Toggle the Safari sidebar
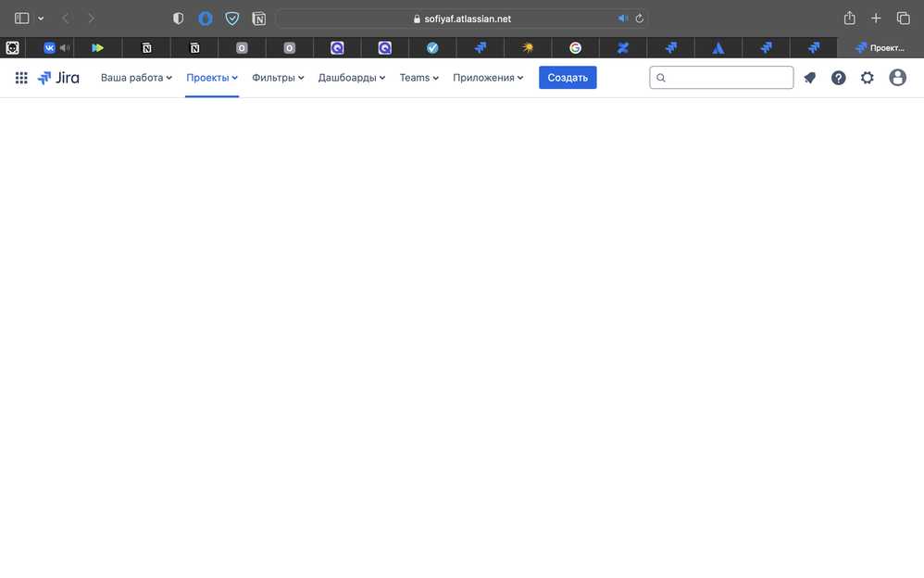 (22, 19)
